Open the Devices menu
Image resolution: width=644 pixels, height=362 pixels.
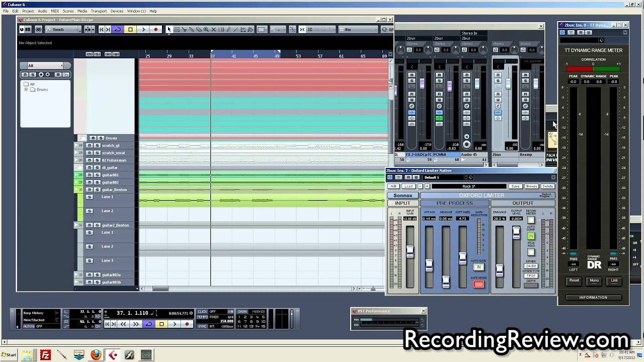(x=117, y=11)
